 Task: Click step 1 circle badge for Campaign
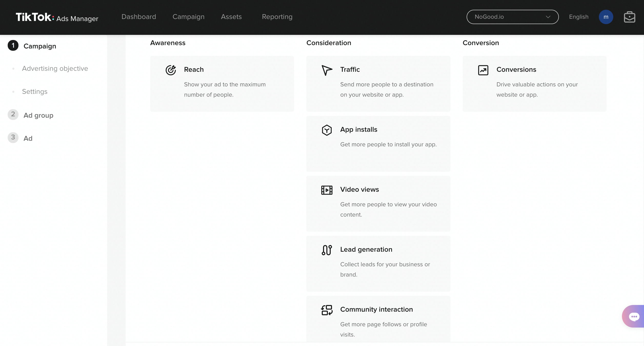pyautogui.click(x=13, y=45)
